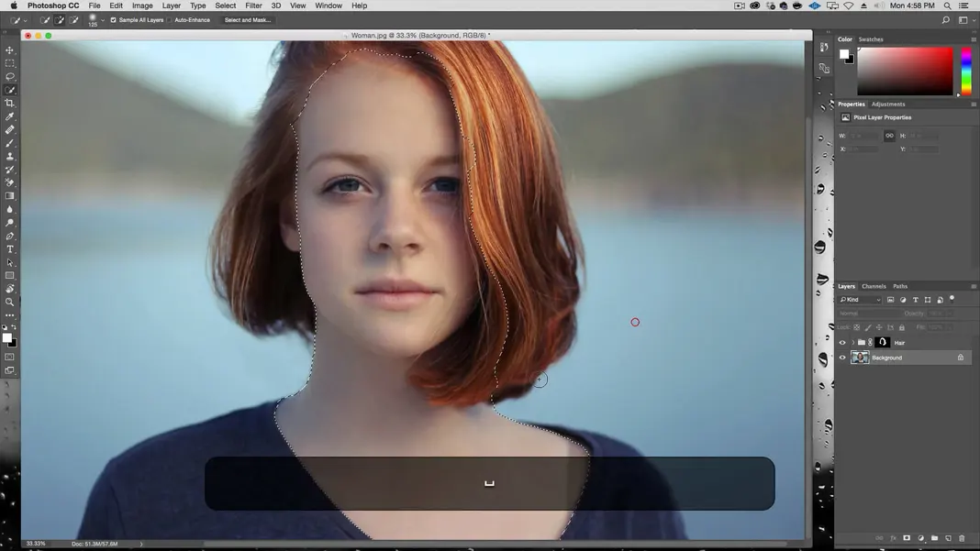Viewport: 980px width, 551px height.
Task: Open the Create adjustment layer menu
Action: click(920, 538)
